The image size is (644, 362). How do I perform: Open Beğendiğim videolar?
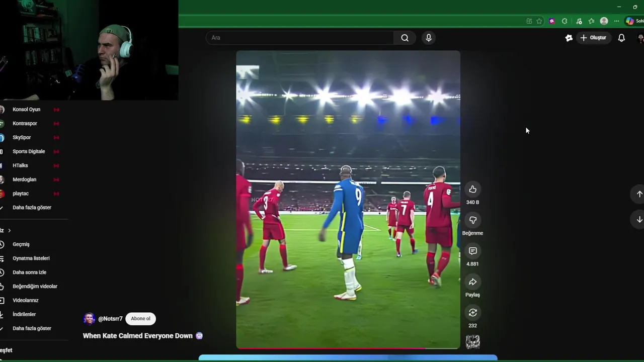point(35,287)
